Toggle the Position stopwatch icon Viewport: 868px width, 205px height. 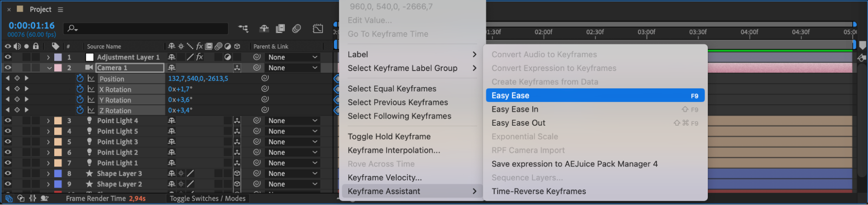click(x=80, y=78)
